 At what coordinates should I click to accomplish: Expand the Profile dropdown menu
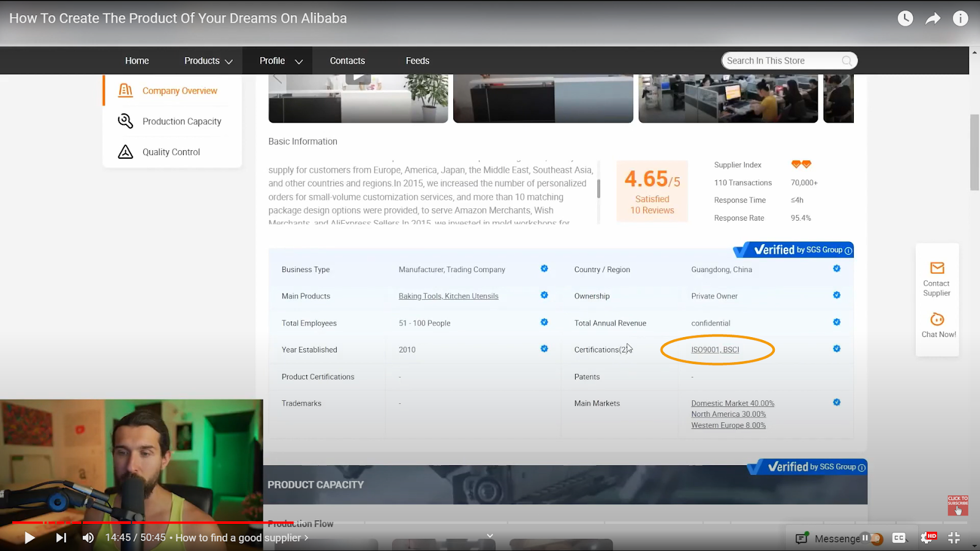[x=281, y=61]
